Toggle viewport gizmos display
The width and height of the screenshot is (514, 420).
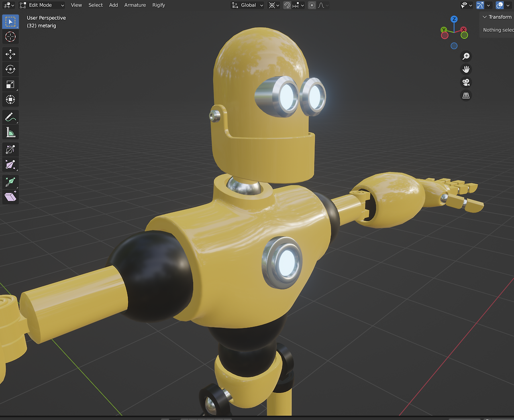480,5
